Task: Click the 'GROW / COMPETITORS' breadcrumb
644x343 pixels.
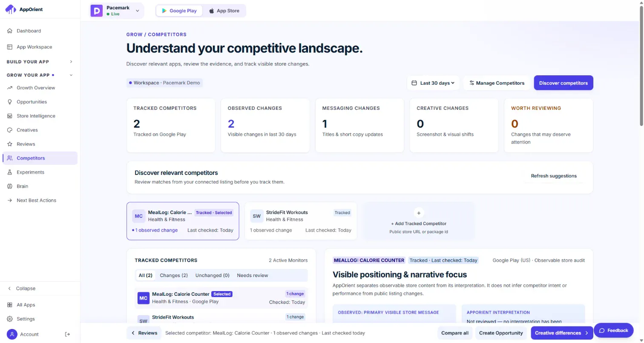Action: (156, 34)
